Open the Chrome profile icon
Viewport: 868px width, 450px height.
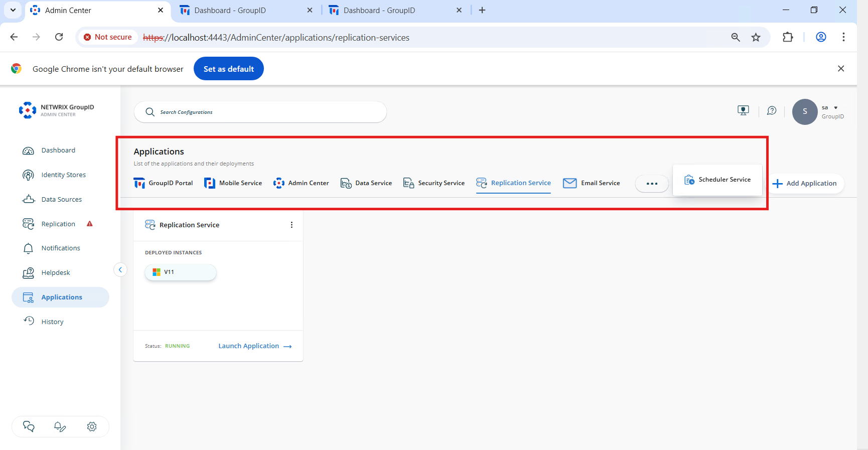click(x=821, y=37)
